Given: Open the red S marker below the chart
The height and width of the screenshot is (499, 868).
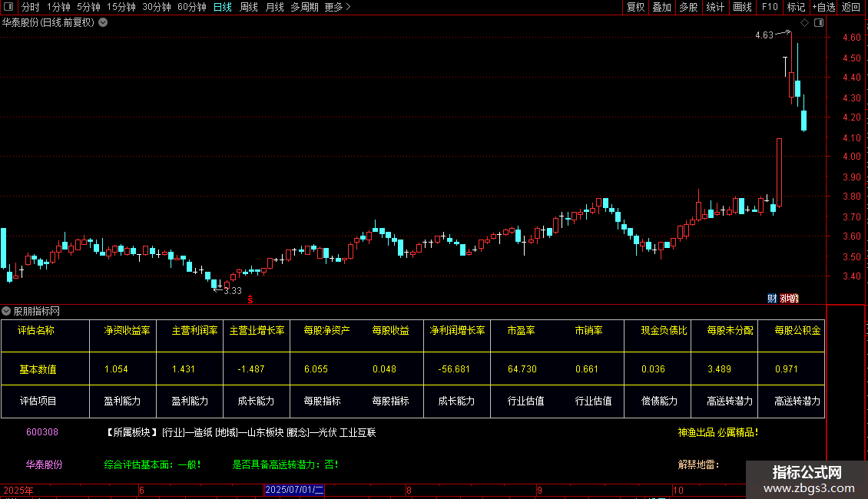Looking at the screenshot, I should 250,299.
